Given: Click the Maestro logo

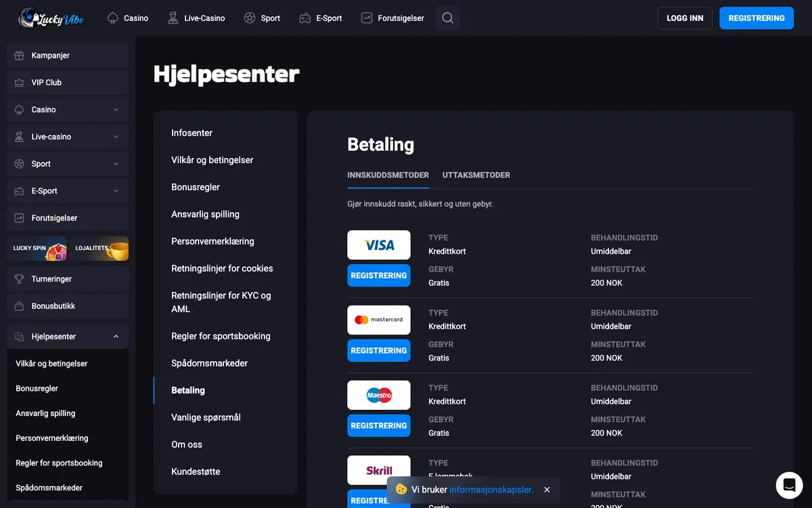Looking at the screenshot, I should 379,395.
